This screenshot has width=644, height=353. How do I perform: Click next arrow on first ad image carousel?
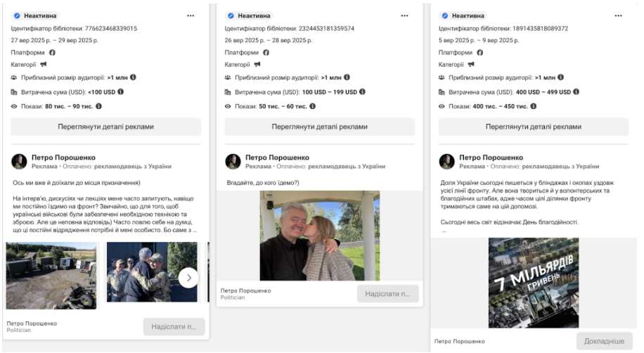[188, 278]
